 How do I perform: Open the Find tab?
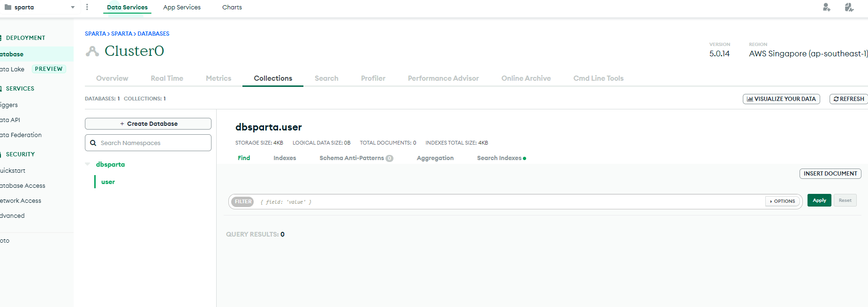point(244,158)
